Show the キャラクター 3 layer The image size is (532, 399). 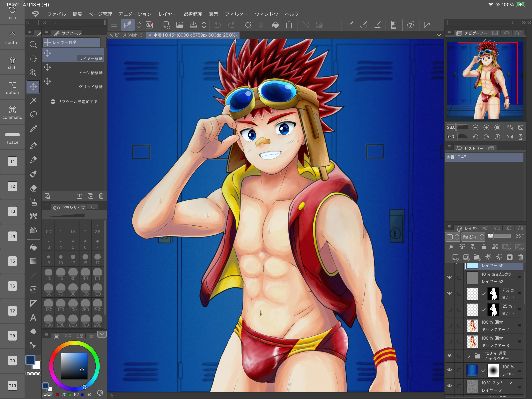tap(449, 342)
